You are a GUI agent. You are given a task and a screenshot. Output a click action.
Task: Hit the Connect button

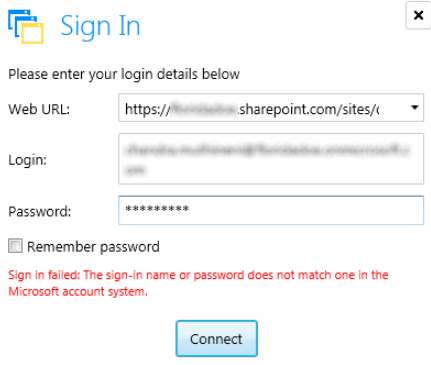pos(217,339)
